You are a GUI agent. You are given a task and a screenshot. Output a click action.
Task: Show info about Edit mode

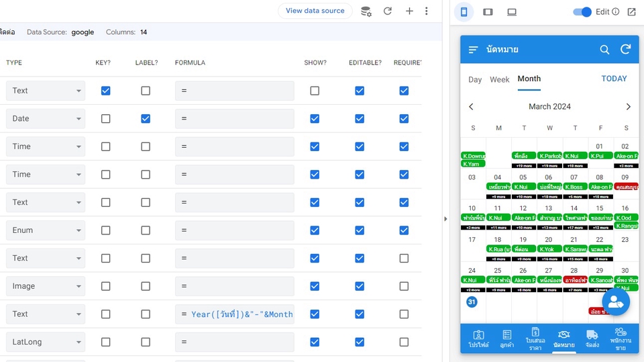pos(615,11)
